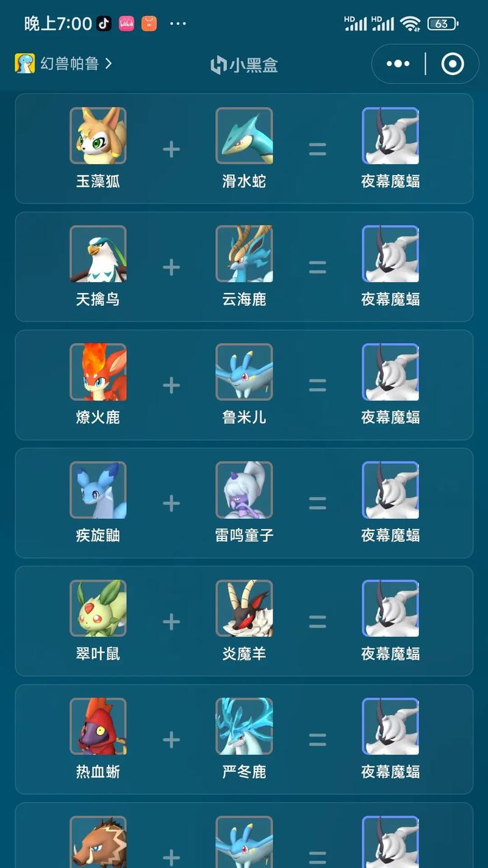Image resolution: width=488 pixels, height=868 pixels.
Task: Tap the 雷鸣童子 pal icon
Action: pyautogui.click(x=244, y=490)
